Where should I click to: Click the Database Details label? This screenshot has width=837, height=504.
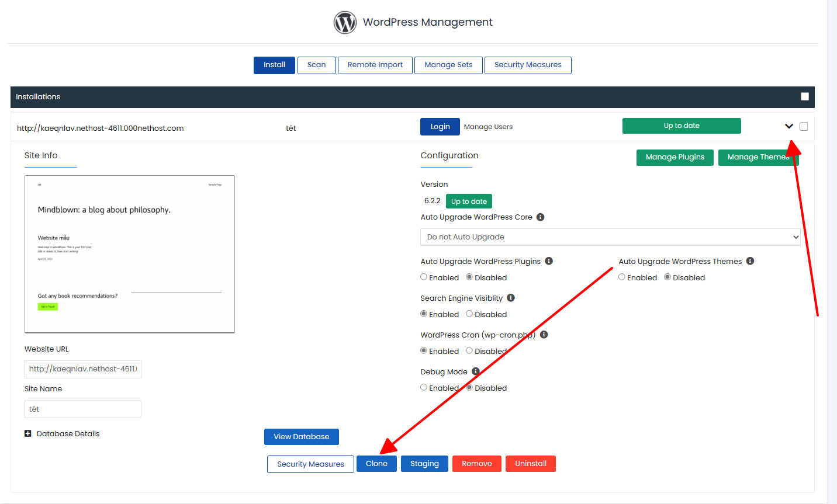(x=68, y=434)
